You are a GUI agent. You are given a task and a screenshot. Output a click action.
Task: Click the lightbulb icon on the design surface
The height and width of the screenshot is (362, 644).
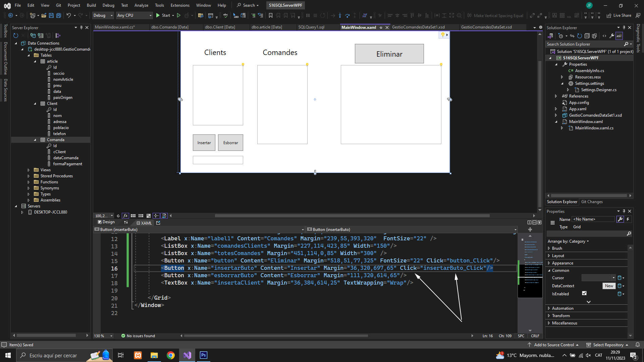click(443, 35)
